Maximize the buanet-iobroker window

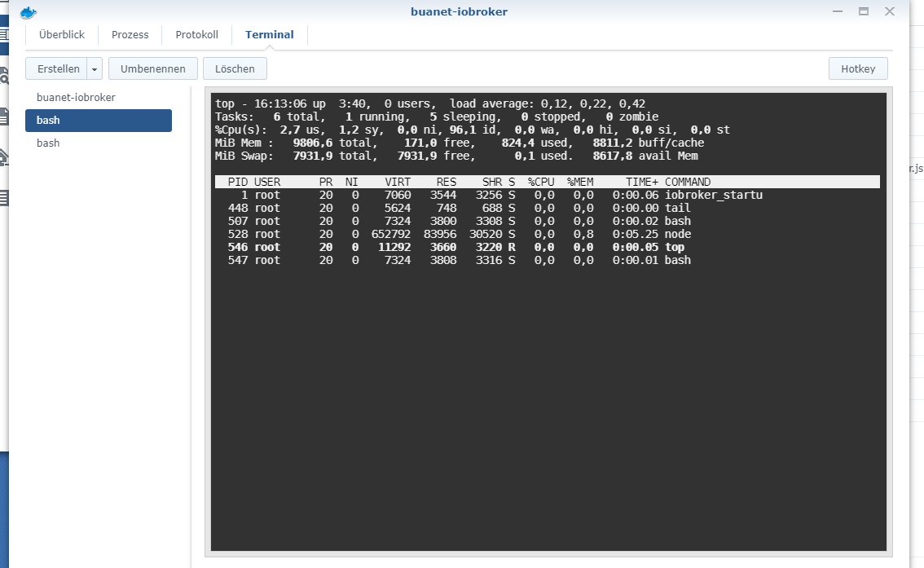pos(864,11)
